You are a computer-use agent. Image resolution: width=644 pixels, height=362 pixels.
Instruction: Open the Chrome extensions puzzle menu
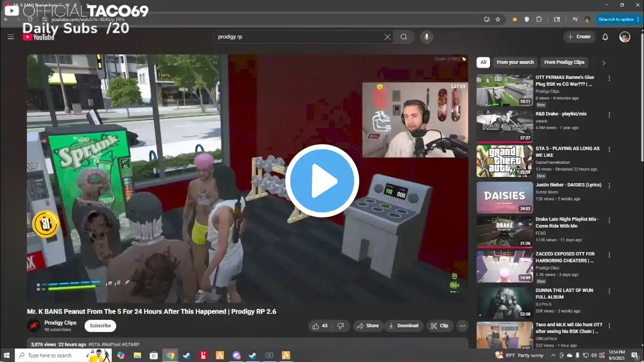pos(539,19)
